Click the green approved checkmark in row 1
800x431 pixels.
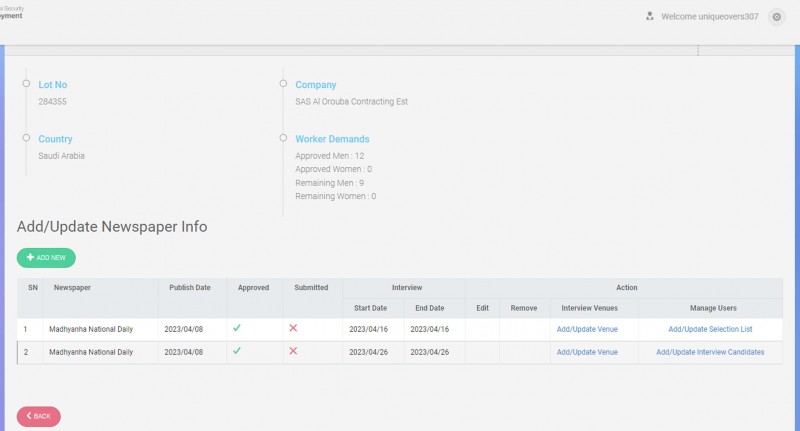pos(237,328)
